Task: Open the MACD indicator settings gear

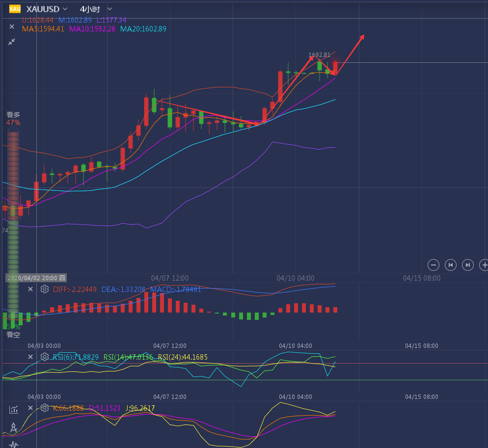Action: [44, 289]
